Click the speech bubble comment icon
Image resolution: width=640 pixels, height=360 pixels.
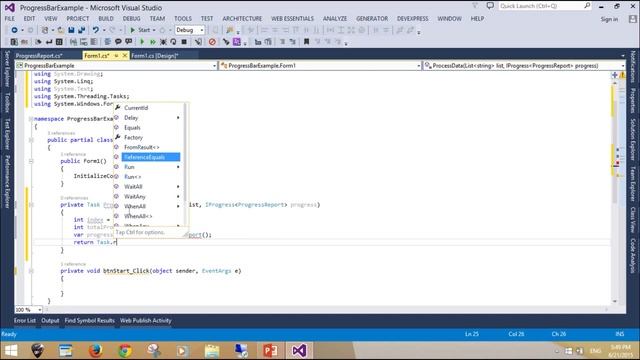pos(118,42)
